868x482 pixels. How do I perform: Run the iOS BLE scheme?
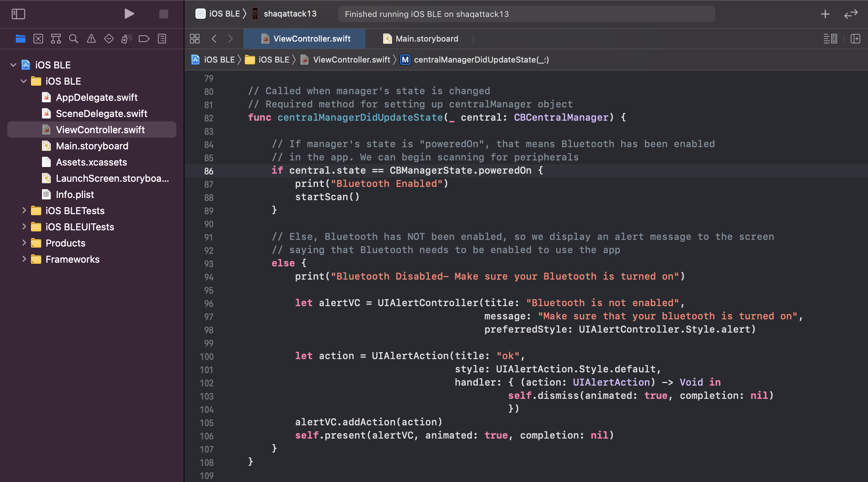129,14
